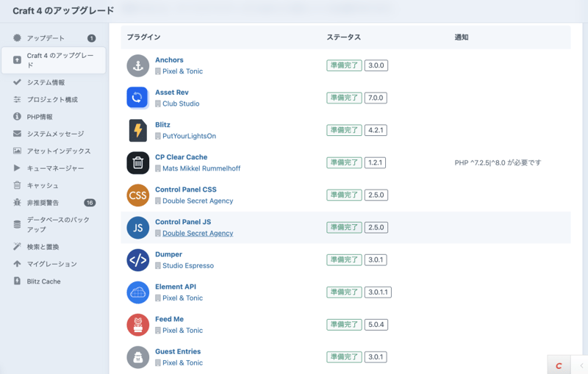This screenshot has width=588, height=374.
Task: Collapse the debug toolbar arrow at bottom right
Action: coord(579,365)
